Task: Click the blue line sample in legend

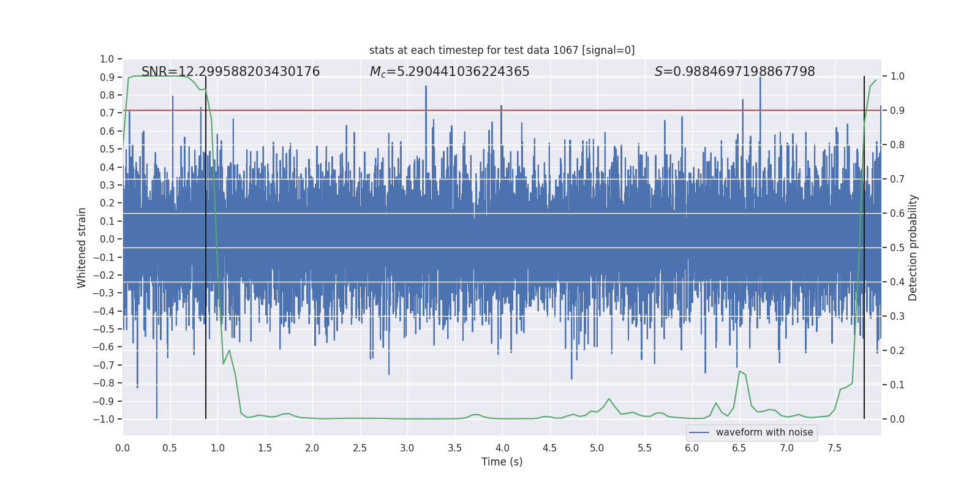Action: [699, 432]
